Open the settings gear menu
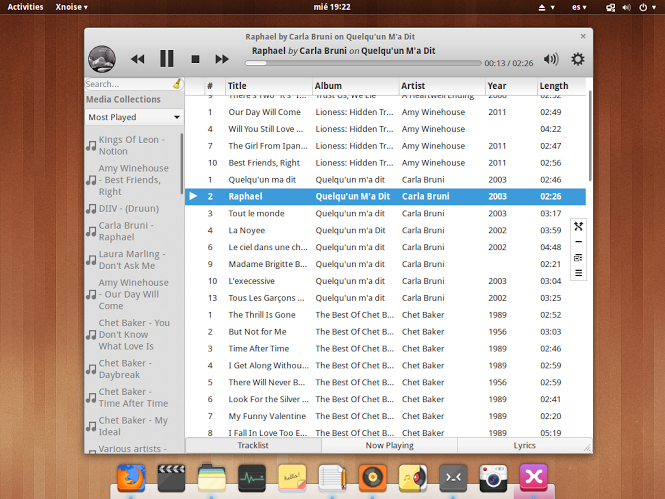 (x=578, y=59)
